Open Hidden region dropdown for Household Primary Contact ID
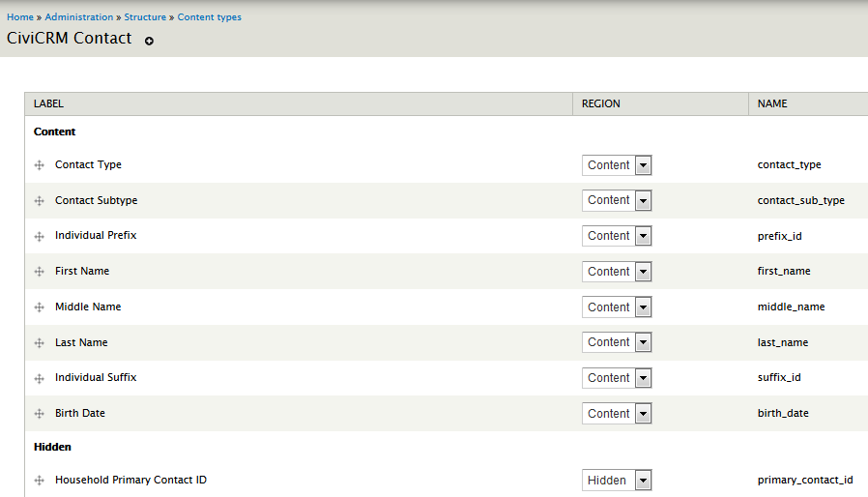 pyautogui.click(x=617, y=481)
